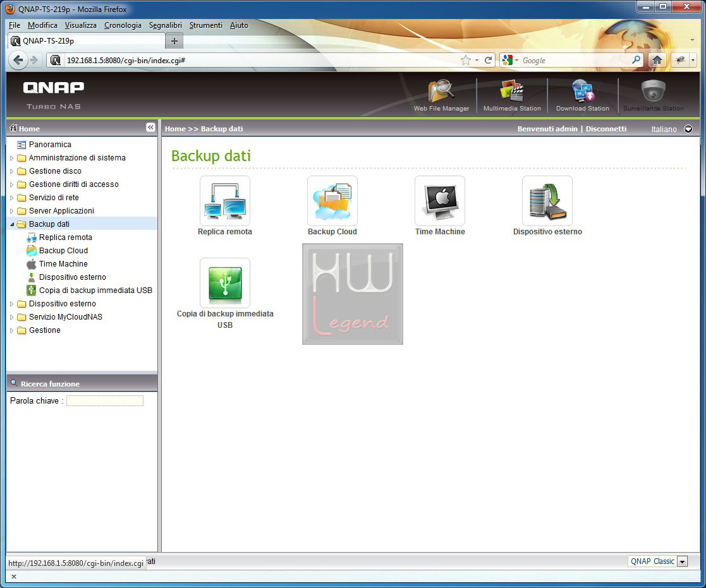The image size is (706, 588).
Task: Click Home in the breadcrumb
Action: pos(175,129)
